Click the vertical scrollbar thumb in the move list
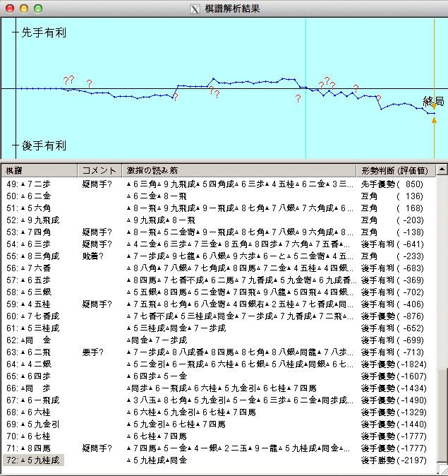This screenshot has height=476, width=448. [442, 416]
